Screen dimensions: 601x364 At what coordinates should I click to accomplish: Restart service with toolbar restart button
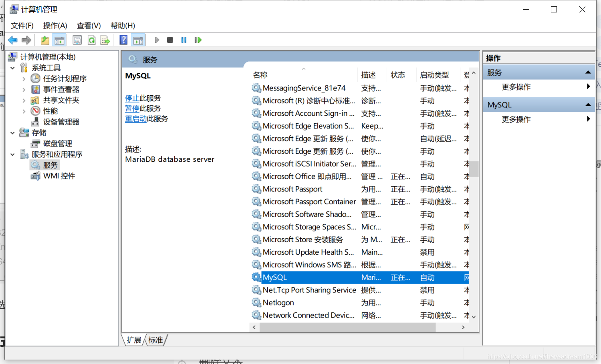click(x=198, y=40)
